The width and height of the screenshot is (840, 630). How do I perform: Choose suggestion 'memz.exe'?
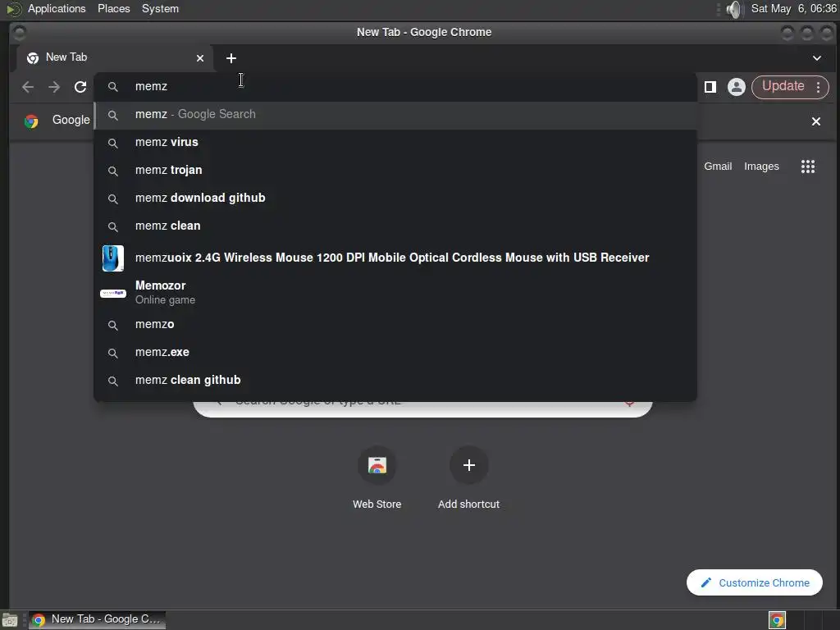395,353
